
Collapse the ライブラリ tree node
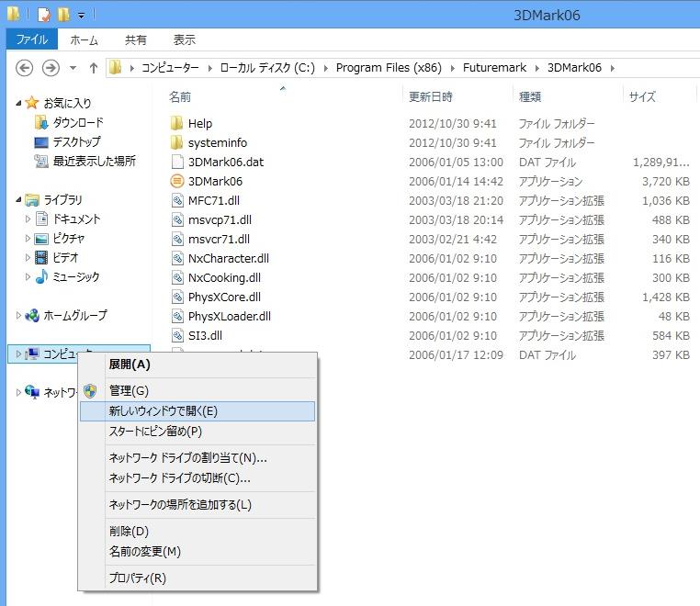18,199
